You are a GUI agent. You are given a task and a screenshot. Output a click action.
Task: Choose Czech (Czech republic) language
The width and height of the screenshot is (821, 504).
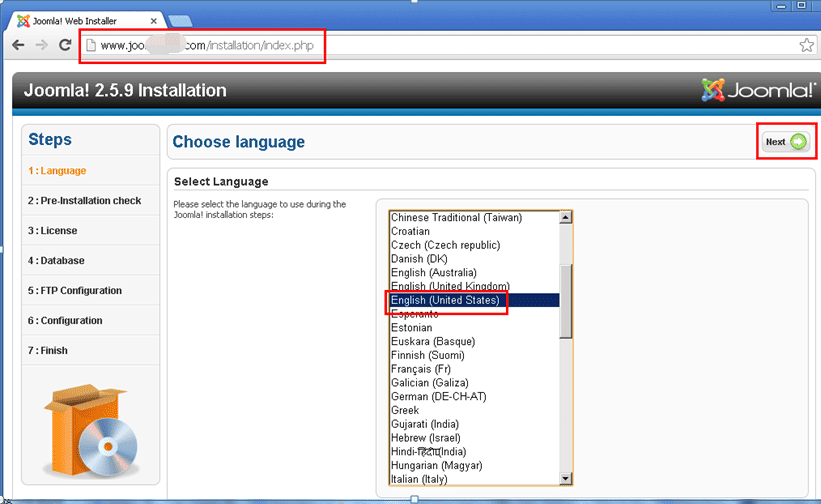[474, 245]
